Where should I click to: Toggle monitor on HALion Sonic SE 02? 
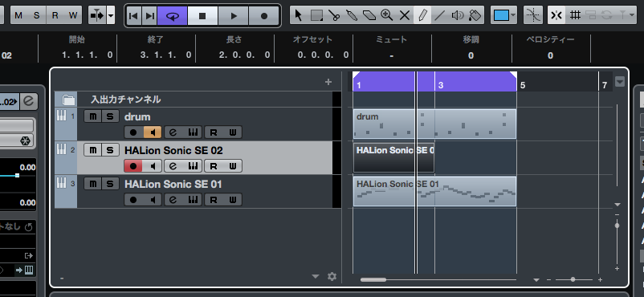click(x=153, y=166)
